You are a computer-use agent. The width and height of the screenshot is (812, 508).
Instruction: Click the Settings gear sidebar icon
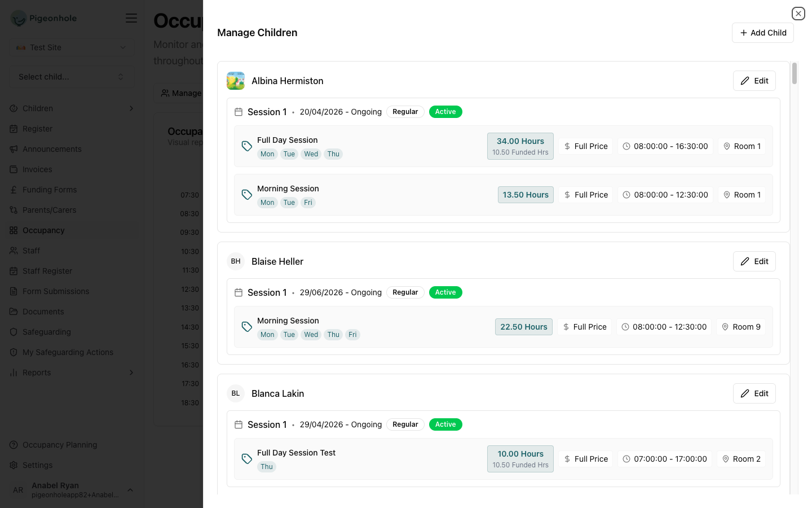pos(14,465)
